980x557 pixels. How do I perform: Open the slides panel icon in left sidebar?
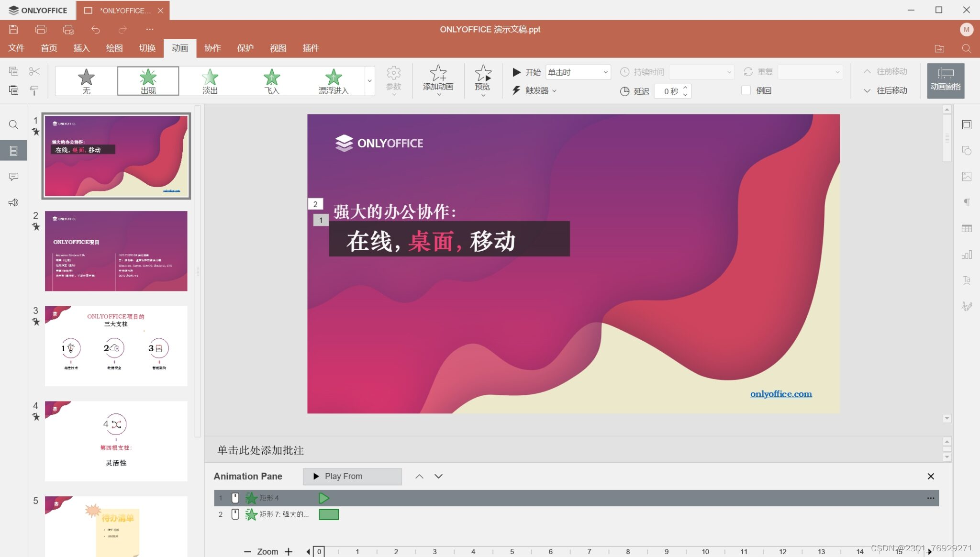pyautogui.click(x=13, y=151)
